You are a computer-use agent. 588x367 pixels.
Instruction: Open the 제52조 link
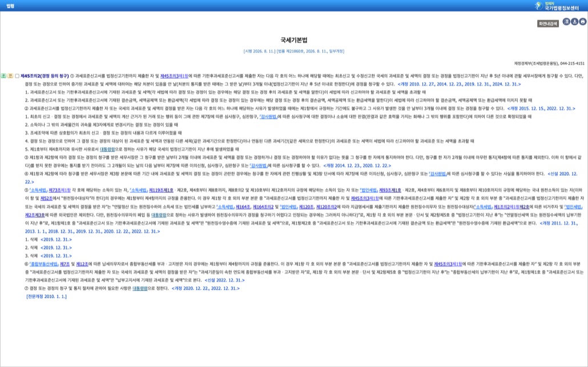pos(46,199)
